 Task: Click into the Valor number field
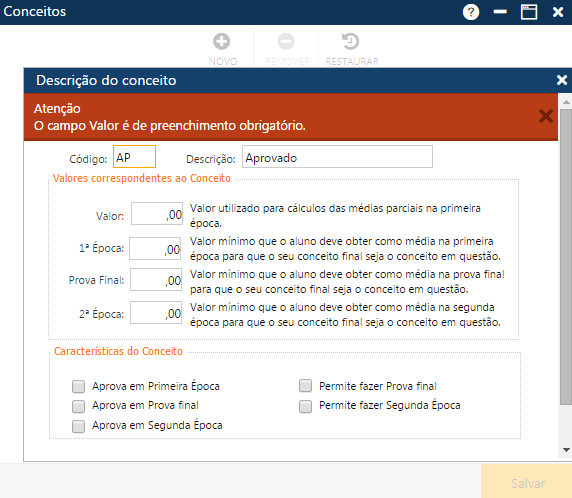[x=157, y=214]
